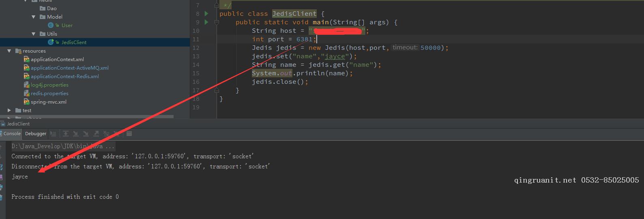The height and width of the screenshot is (219, 644).
Task: Click the Step Over debugger icon
Action: coord(65,134)
